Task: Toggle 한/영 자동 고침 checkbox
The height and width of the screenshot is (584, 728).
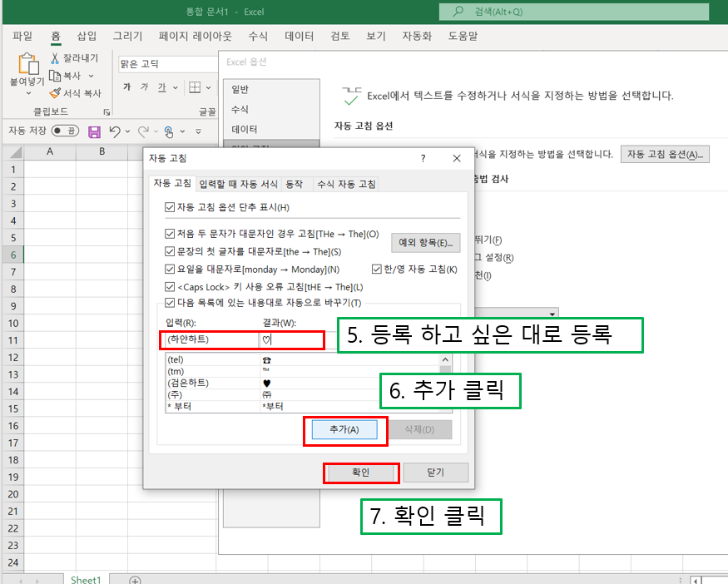Action: click(377, 269)
